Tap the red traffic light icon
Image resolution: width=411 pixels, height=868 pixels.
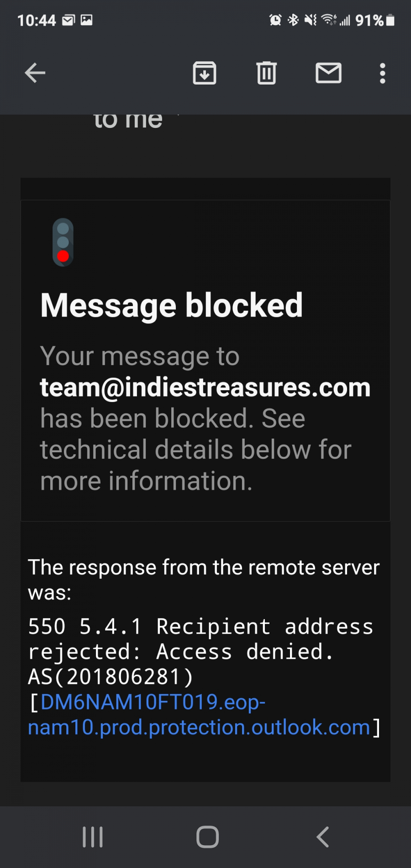click(x=63, y=242)
